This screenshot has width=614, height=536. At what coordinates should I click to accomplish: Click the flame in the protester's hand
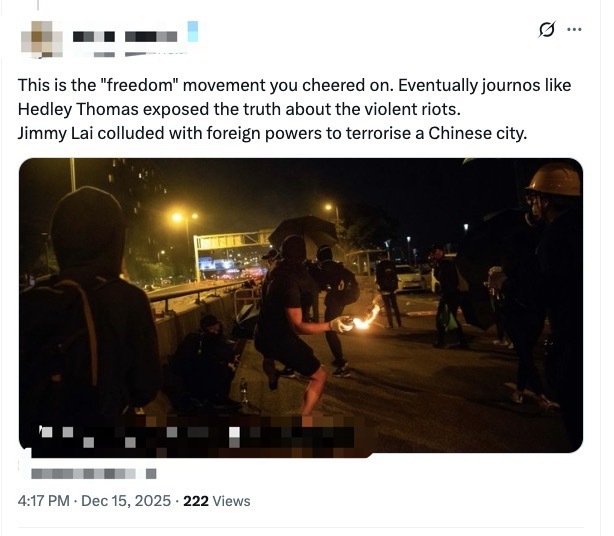[x=367, y=318]
